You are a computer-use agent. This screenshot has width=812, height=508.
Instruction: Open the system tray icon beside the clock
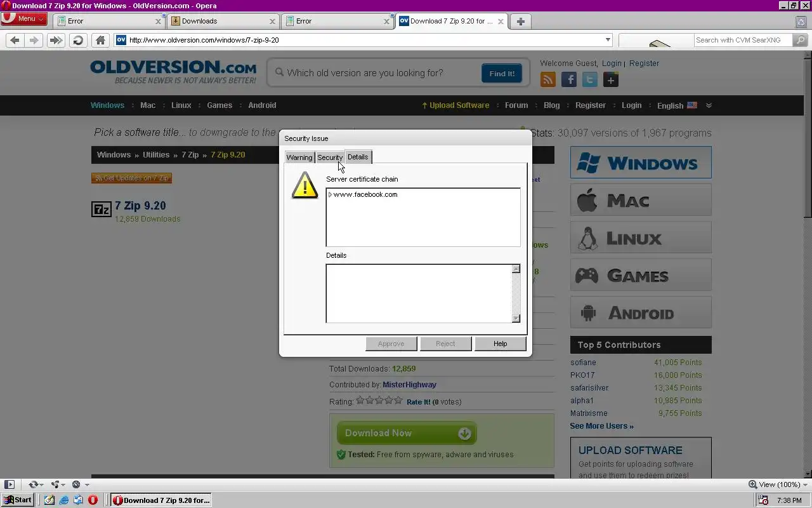(x=764, y=500)
